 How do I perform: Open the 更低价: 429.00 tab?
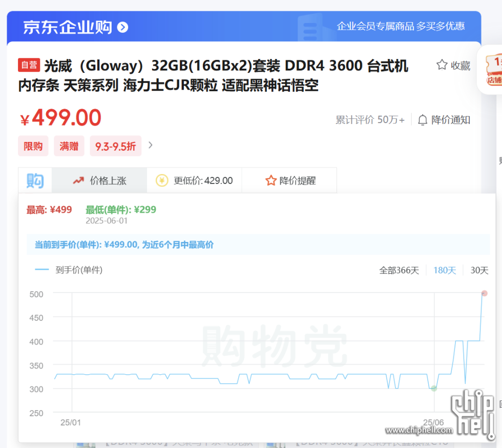click(x=194, y=180)
